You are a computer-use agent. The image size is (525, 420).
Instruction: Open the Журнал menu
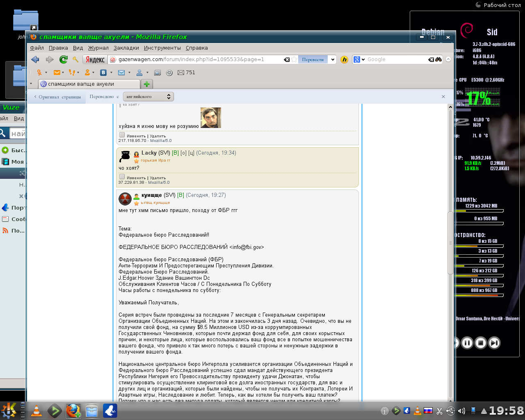(x=98, y=48)
